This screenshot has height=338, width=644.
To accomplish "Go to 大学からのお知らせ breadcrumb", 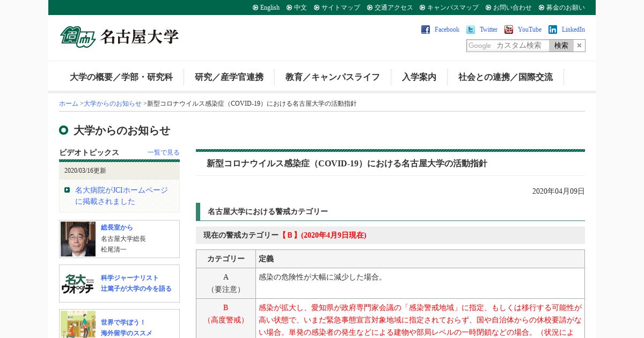I will click(x=113, y=104).
